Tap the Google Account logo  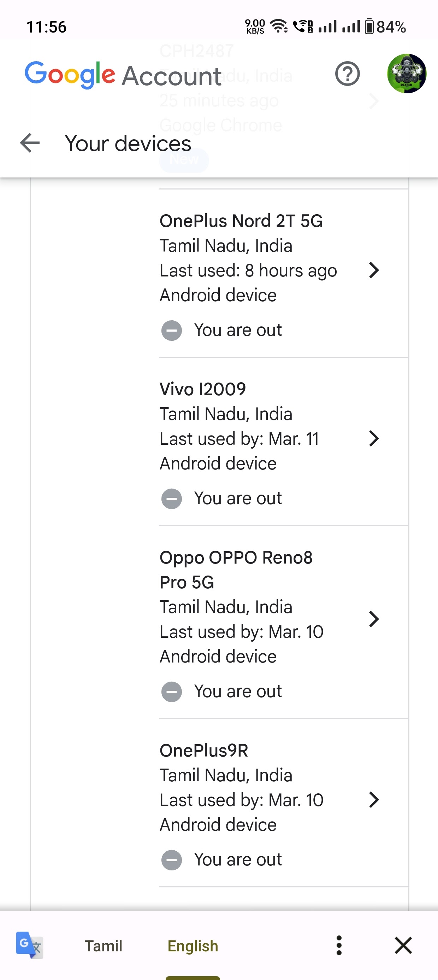coord(123,75)
